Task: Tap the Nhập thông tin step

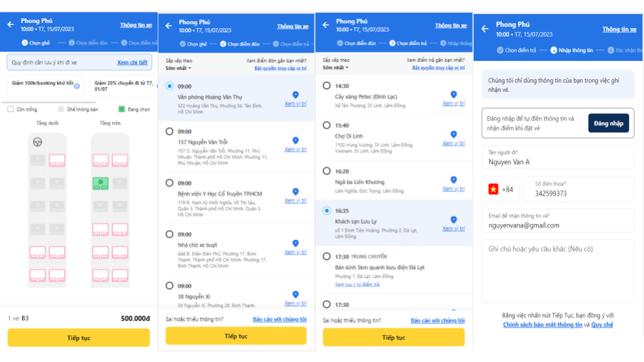Action: pyautogui.click(x=572, y=50)
